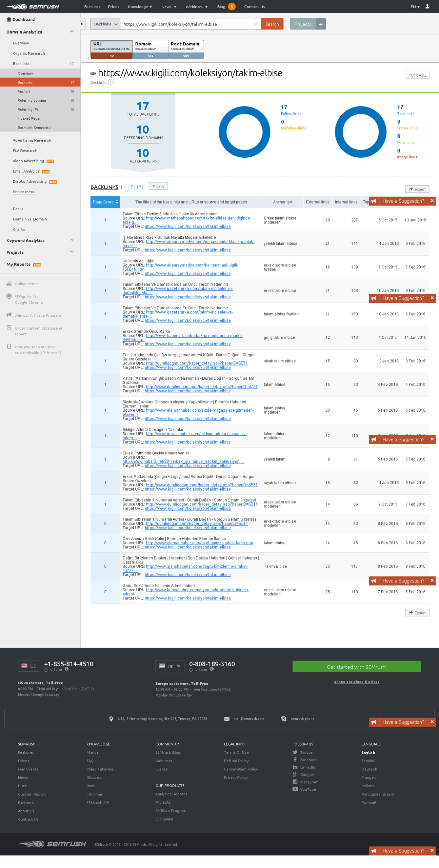
Task: Click the info icon beside UK offline status
Action: point(212,669)
